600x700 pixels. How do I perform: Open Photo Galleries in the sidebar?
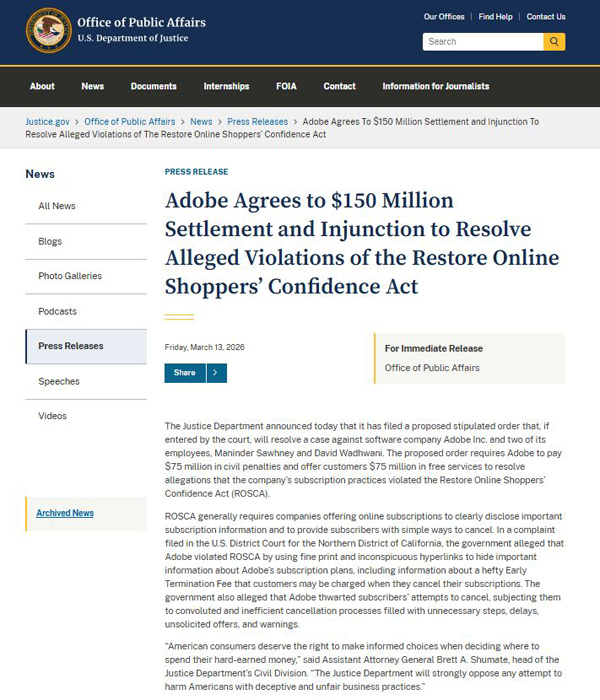point(70,276)
